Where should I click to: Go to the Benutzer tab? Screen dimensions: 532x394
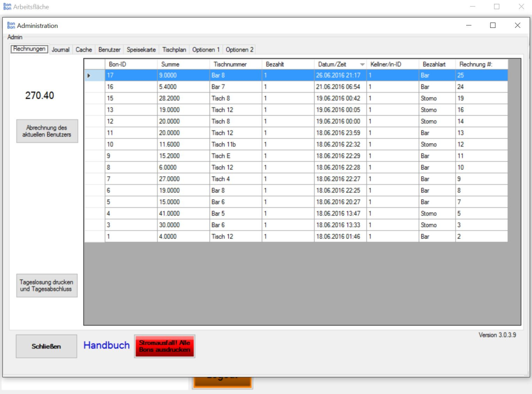pos(109,49)
